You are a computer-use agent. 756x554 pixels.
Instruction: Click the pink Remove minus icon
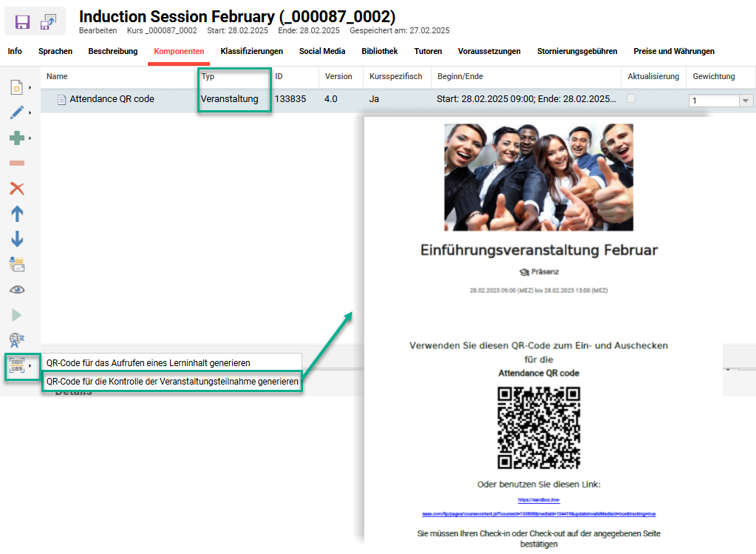click(x=17, y=163)
